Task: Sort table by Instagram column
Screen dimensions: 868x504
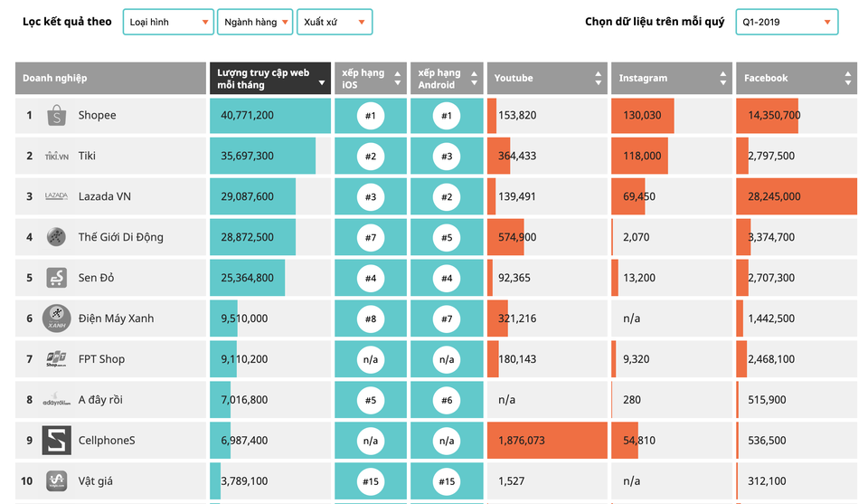Action: click(x=670, y=78)
